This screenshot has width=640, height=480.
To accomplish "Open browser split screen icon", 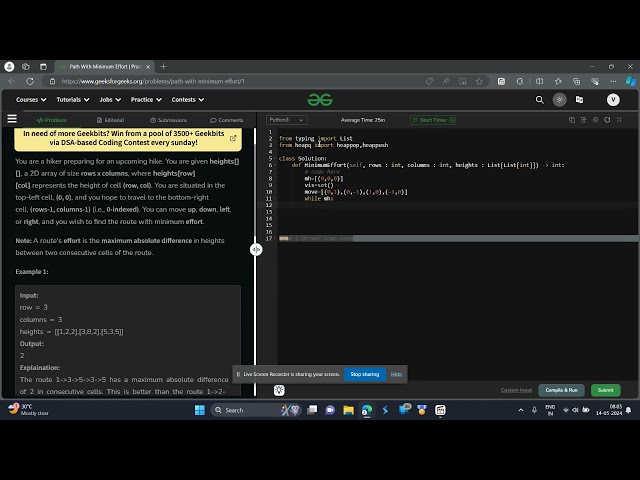I will (539, 81).
